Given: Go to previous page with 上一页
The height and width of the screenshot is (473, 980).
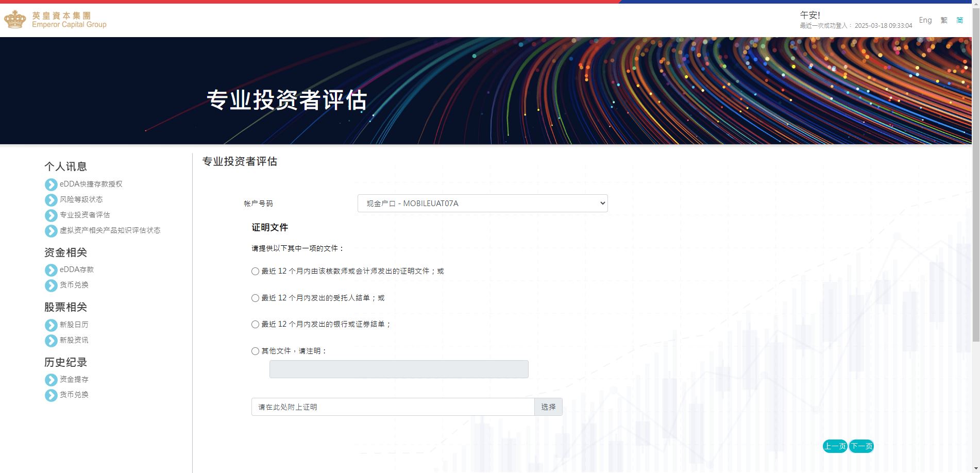Looking at the screenshot, I should pyautogui.click(x=835, y=446).
